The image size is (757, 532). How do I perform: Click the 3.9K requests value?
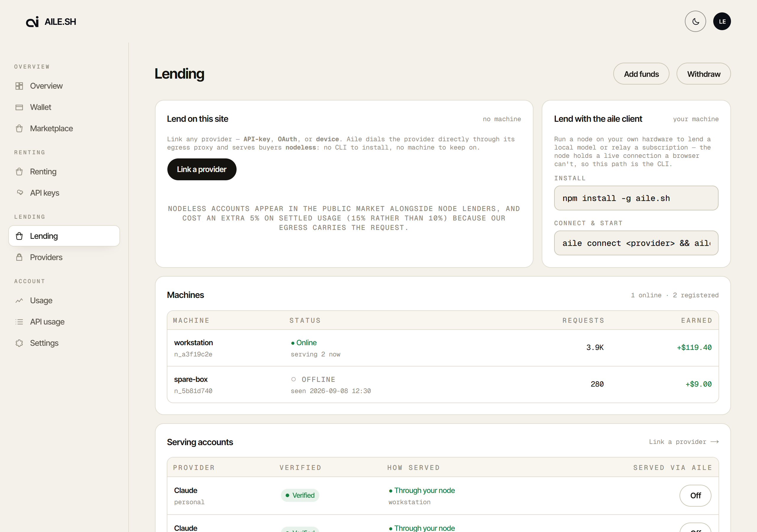click(x=595, y=347)
